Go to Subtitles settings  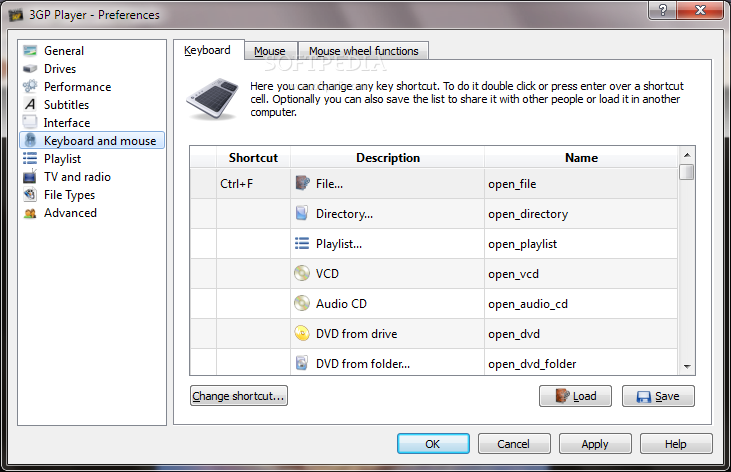tap(66, 104)
